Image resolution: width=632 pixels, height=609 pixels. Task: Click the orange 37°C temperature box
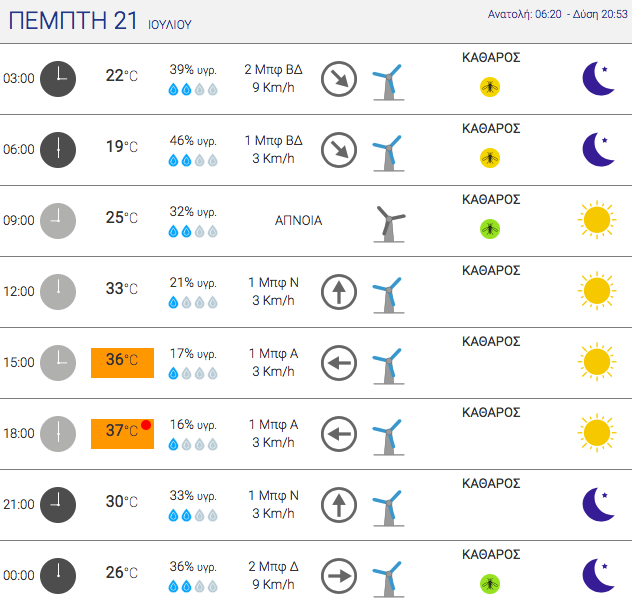123,434
